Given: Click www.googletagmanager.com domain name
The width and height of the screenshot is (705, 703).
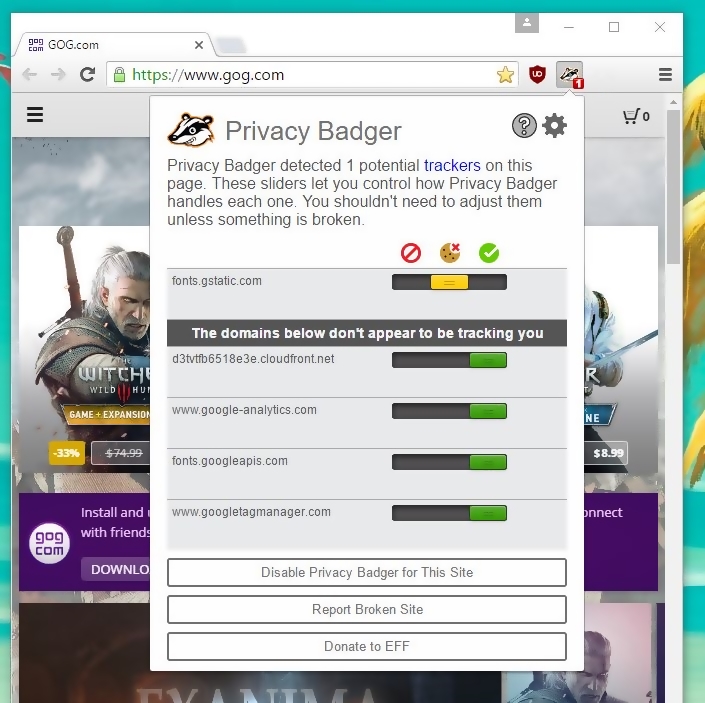Looking at the screenshot, I should (x=251, y=512).
